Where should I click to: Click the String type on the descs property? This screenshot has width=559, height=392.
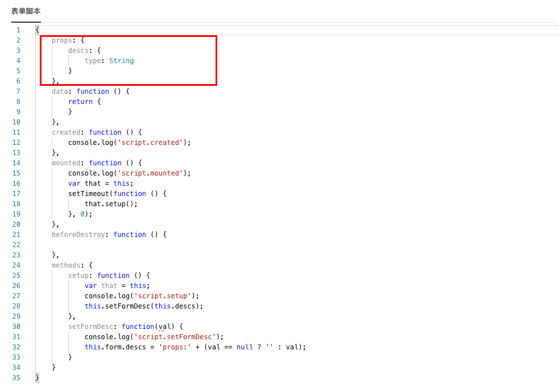(121, 60)
